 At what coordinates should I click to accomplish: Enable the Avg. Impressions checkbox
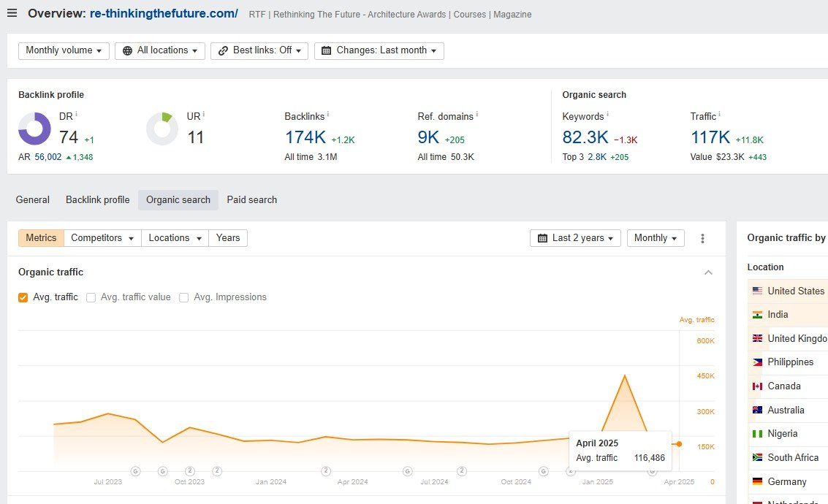[183, 297]
